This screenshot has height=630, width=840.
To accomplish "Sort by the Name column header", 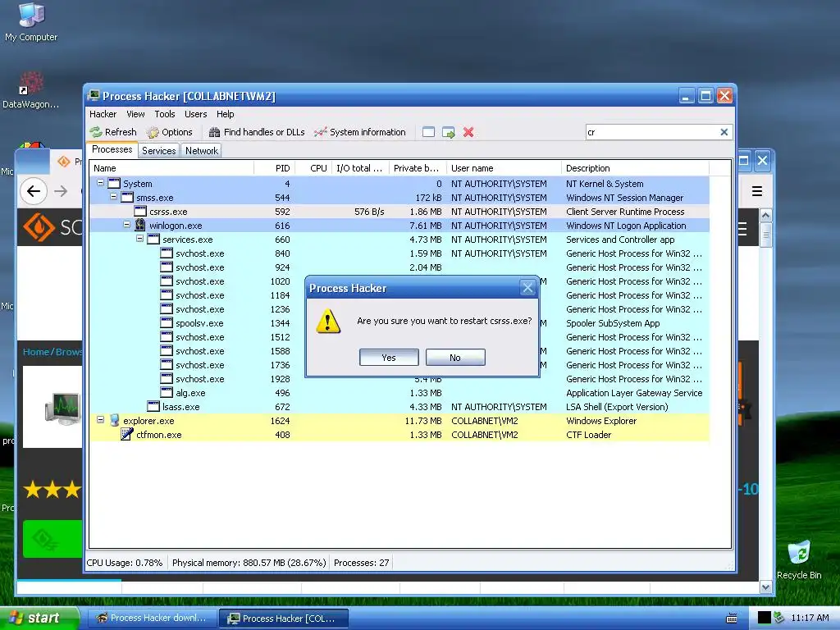I will [x=171, y=168].
